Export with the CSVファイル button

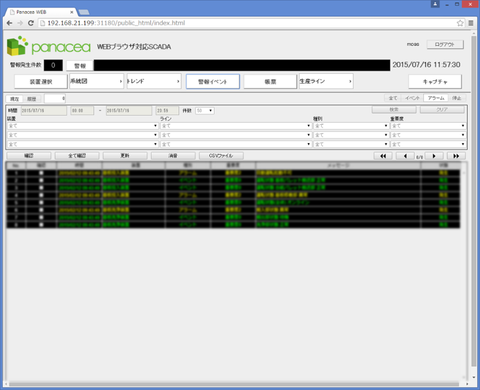(x=221, y=156)
